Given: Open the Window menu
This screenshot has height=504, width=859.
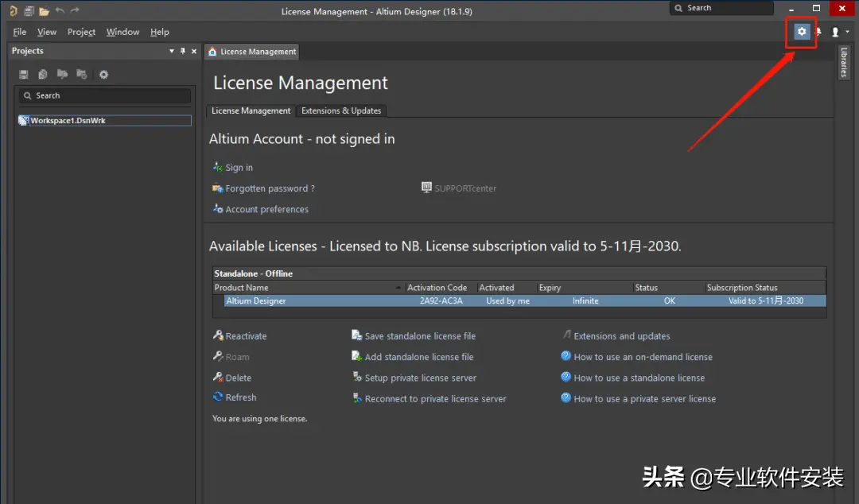Looking at the screenshot, I should (x=122, y=32).
